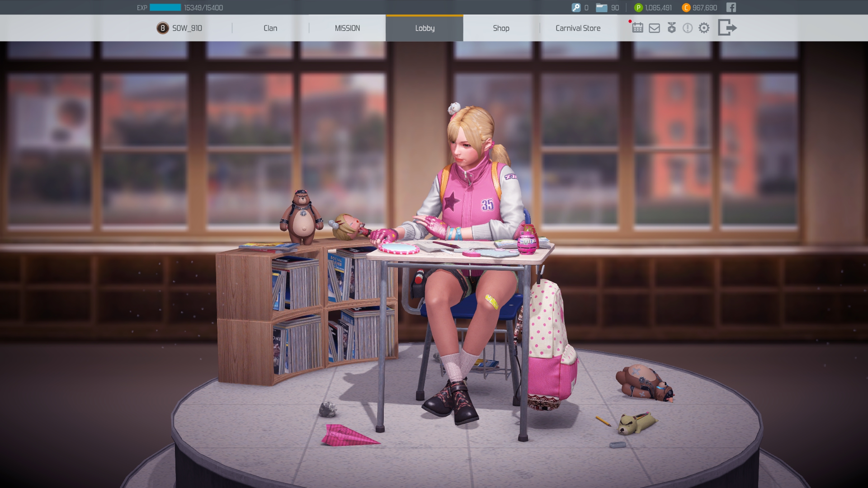Open the settings gear icon
The height and width of the screenshot is (488, 868).
[x=704, y=28]
